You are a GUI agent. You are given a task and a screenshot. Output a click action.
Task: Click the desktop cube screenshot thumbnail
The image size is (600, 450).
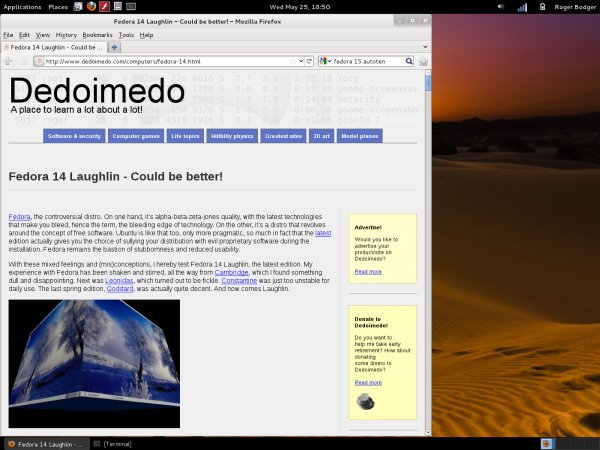[x=94, y=364]
